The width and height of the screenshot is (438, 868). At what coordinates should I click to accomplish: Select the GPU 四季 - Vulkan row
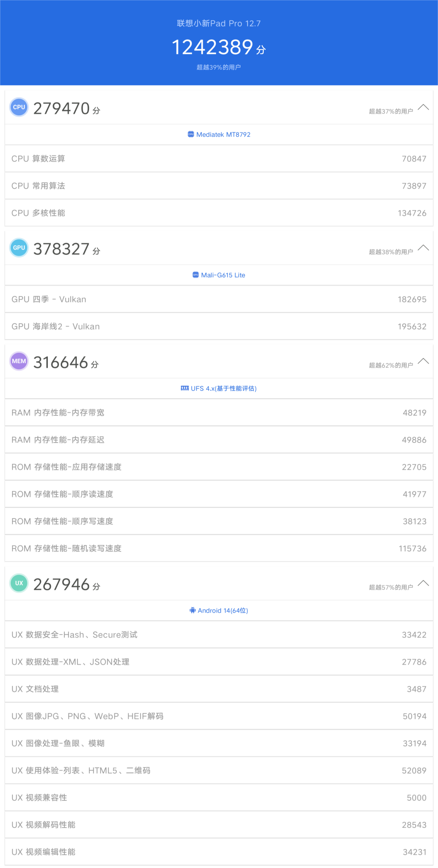coord(219,299)
